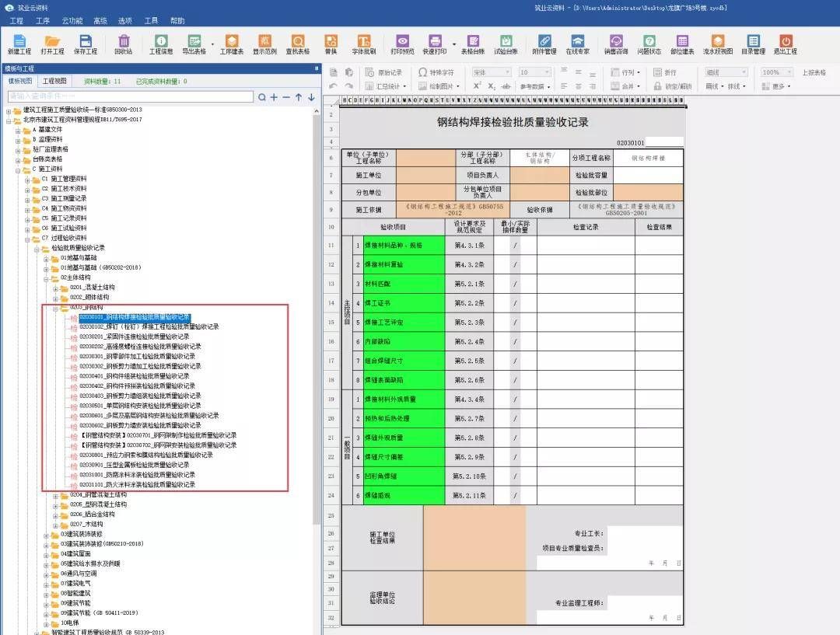Open the 回收站 recycle bin
The image size is (840, 635).
(124, 44)
